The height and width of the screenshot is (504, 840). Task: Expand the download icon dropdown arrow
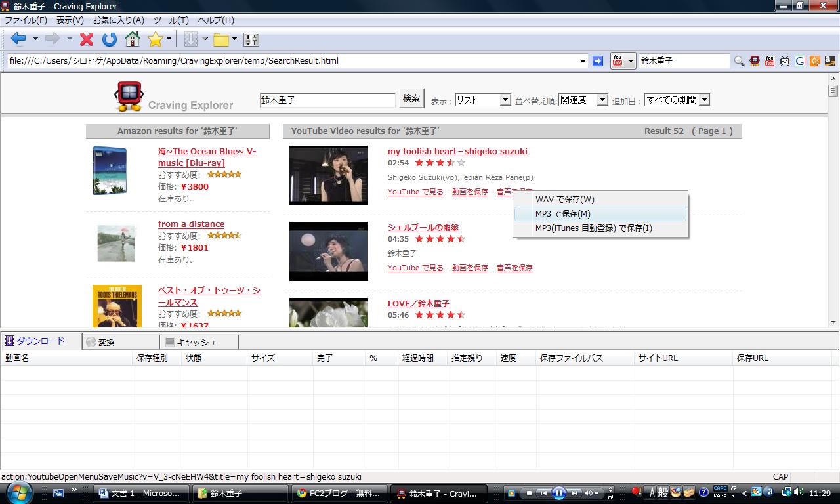(x=205, y=39)
